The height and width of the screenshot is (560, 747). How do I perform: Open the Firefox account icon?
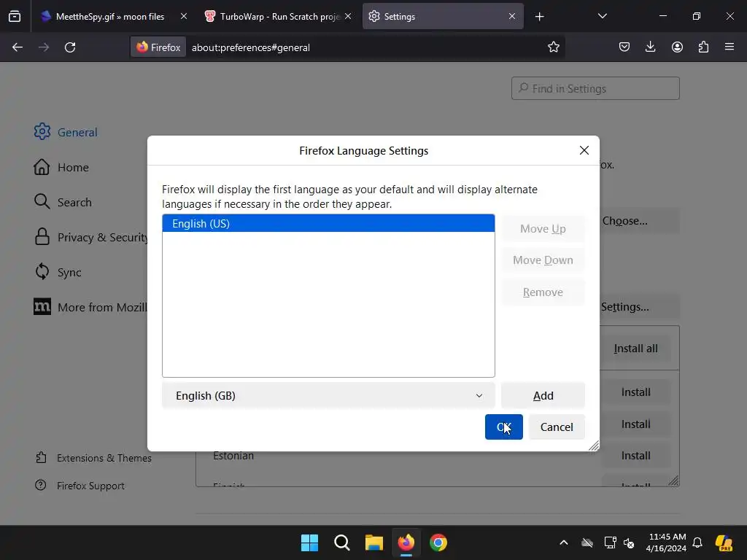(x=677, y=47)
